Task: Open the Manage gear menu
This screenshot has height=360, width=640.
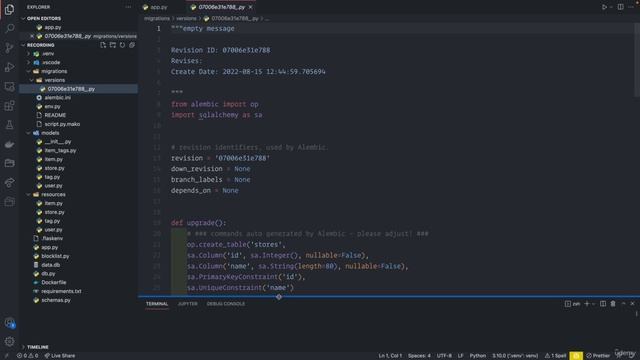Action: click(x=9, y=341)
